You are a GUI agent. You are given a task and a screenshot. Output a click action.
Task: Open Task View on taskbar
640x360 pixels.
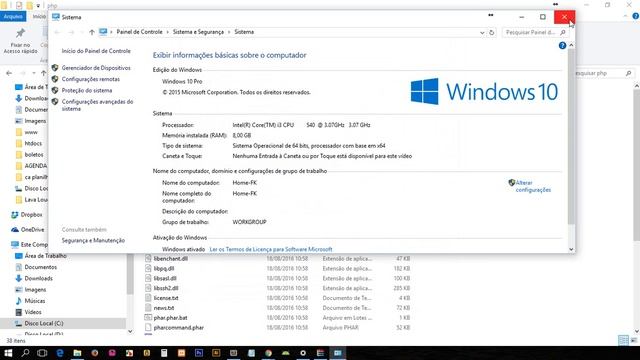(x=42, y=353)
